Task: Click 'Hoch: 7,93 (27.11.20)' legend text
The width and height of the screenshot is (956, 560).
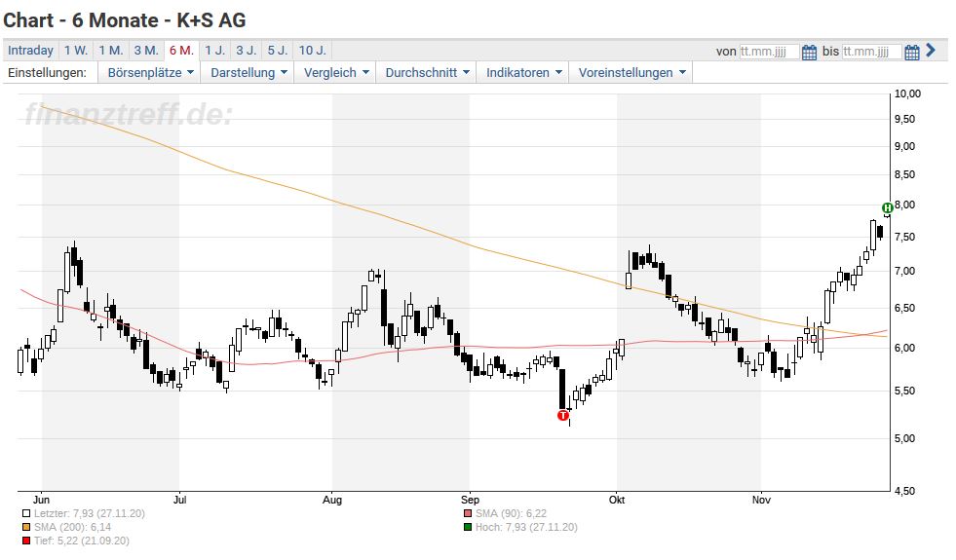Action: (526, 527)
